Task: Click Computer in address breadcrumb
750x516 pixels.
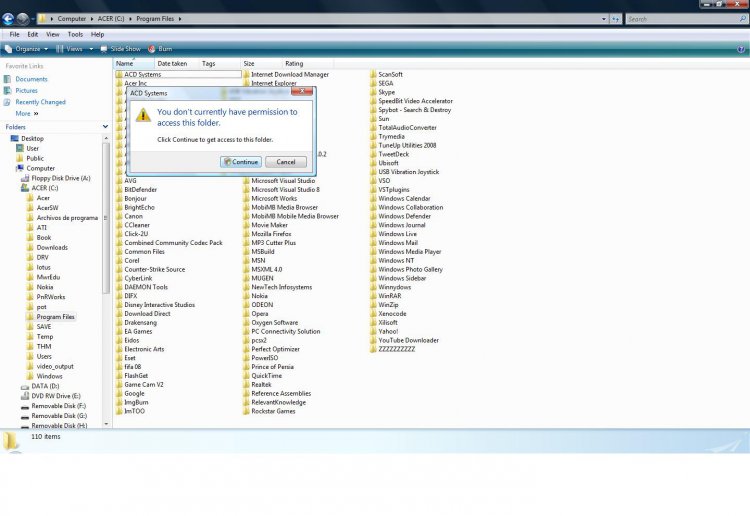Action: tap(71, 19)
